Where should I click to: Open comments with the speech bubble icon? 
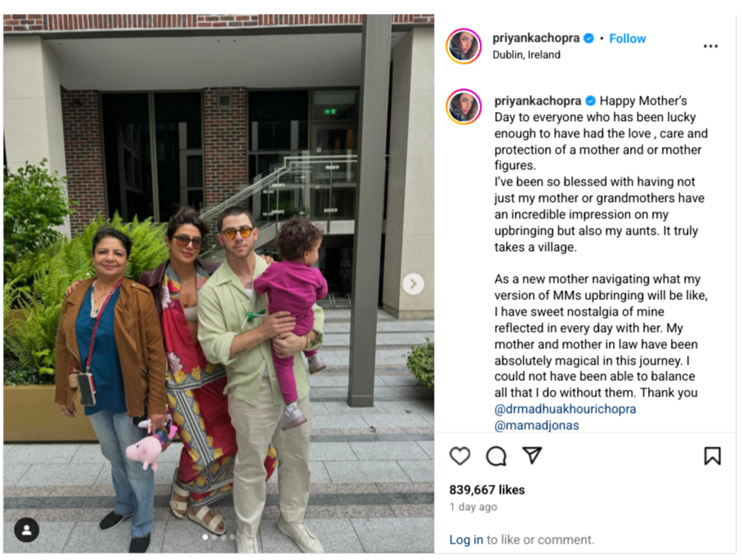496,456
